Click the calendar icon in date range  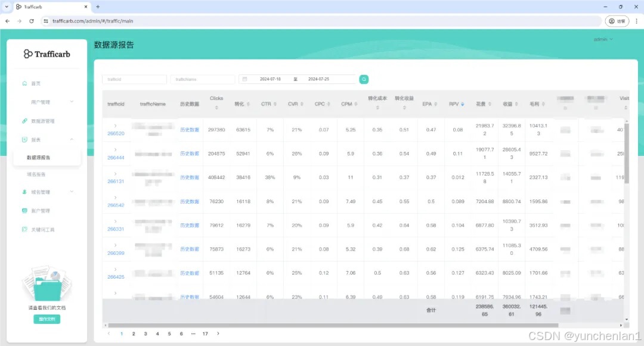(245, 79)
